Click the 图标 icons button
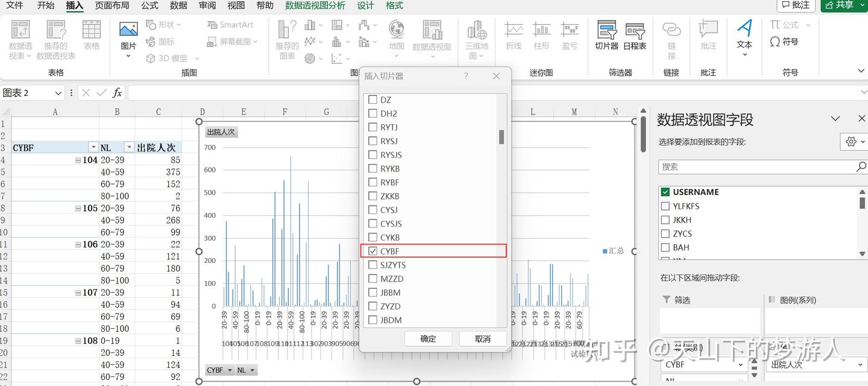The height and width of the screenshot is (386, 868). [160, 42]
